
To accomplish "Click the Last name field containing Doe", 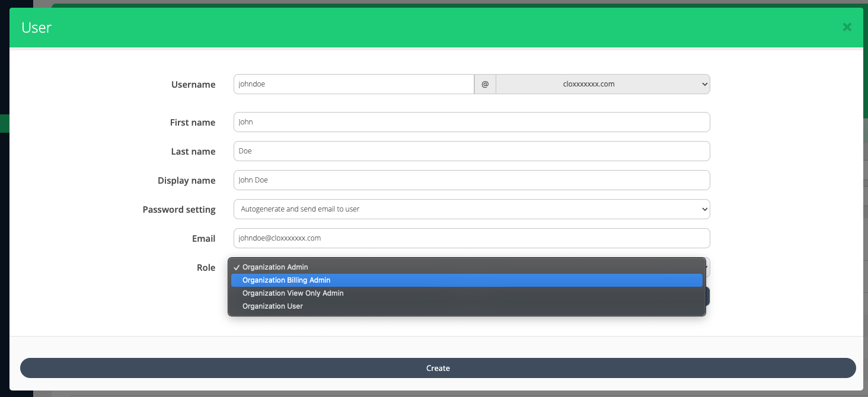I will 471,151.
